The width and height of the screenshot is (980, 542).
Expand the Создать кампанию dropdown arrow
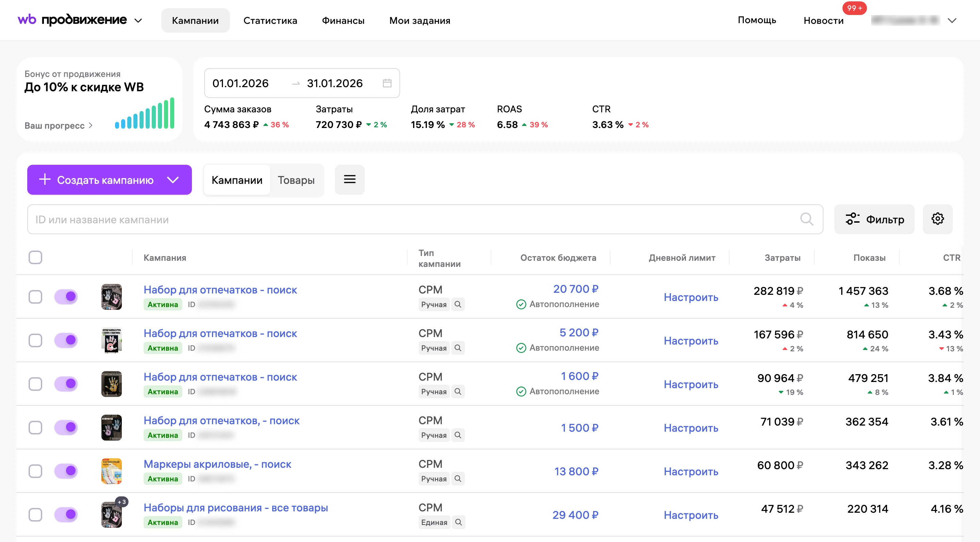(173, 180)
